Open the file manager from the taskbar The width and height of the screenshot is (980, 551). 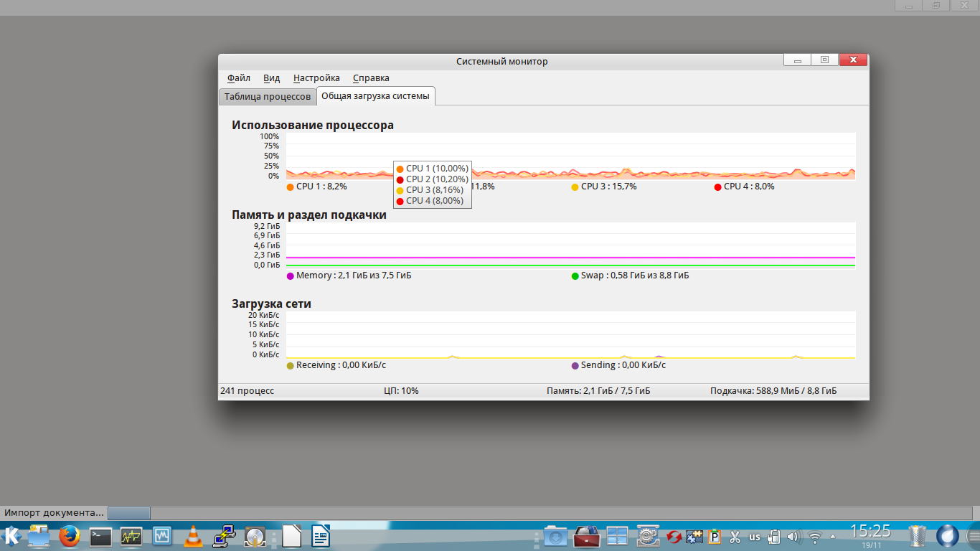(39, 535)
